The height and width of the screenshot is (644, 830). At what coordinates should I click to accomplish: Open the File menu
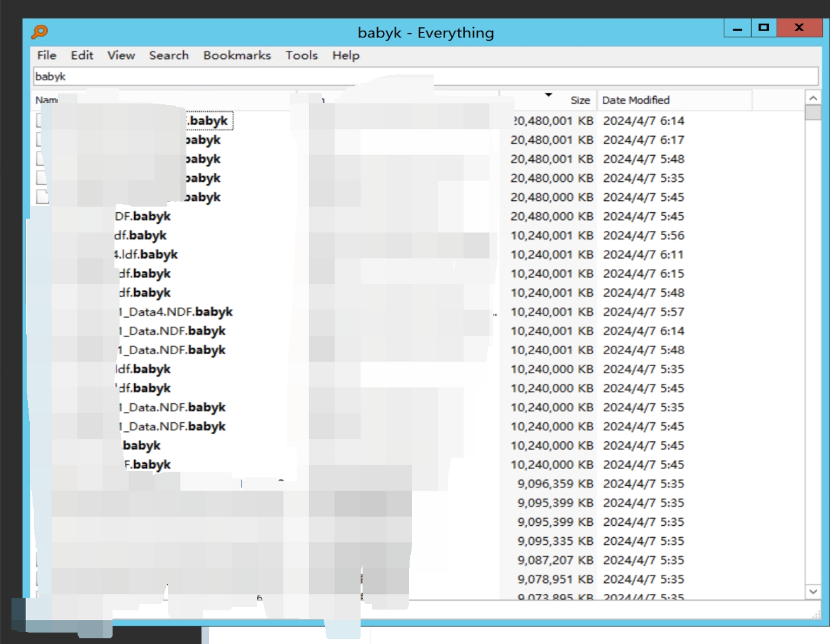[45, 55]
